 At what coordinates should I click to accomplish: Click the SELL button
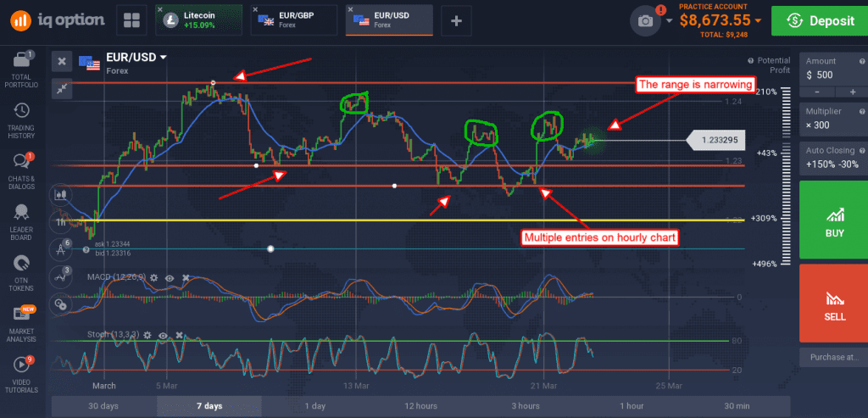coord(833,303)
